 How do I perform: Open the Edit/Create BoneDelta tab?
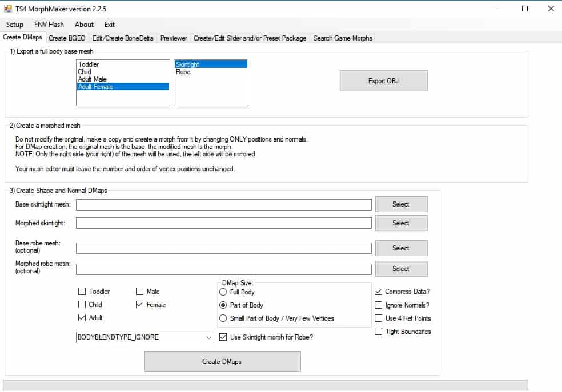(123, 38)
